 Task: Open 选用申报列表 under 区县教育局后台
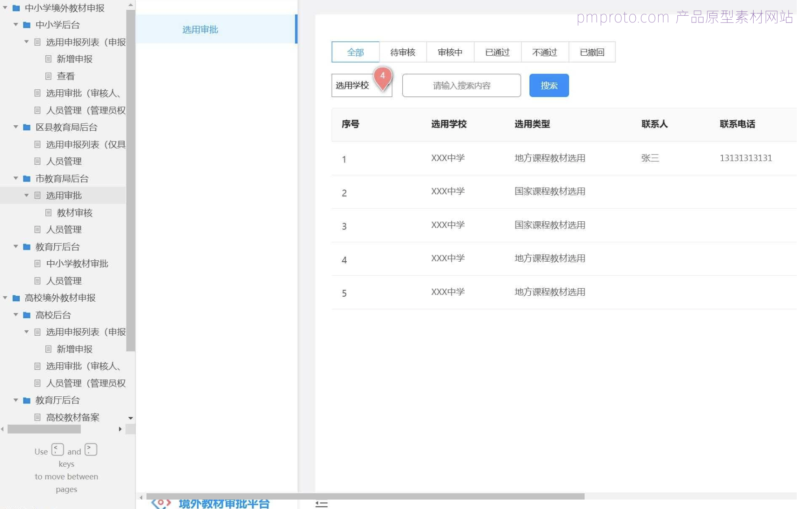click(86, 144)
